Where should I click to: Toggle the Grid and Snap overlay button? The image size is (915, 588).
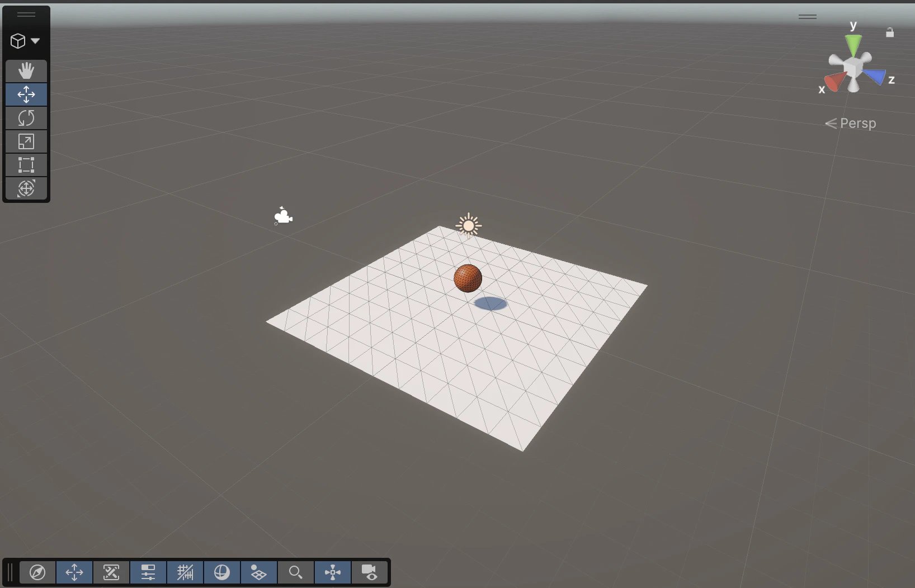(x=185, y=572)
